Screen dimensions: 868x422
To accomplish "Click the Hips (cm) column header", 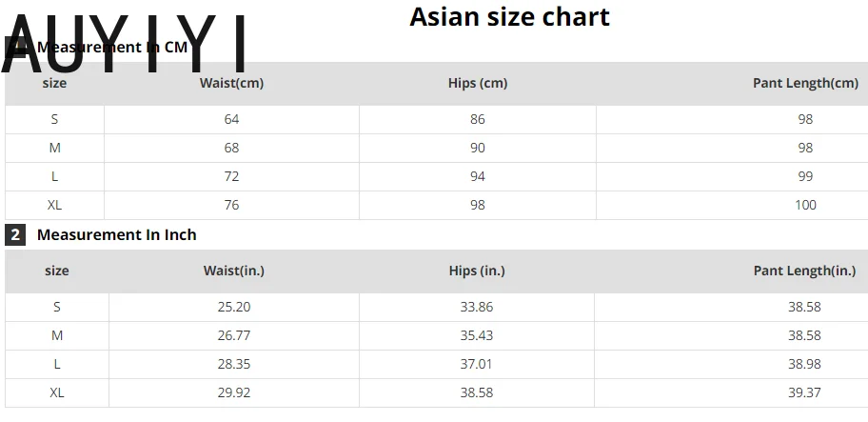I will click(x=478, y=84).
